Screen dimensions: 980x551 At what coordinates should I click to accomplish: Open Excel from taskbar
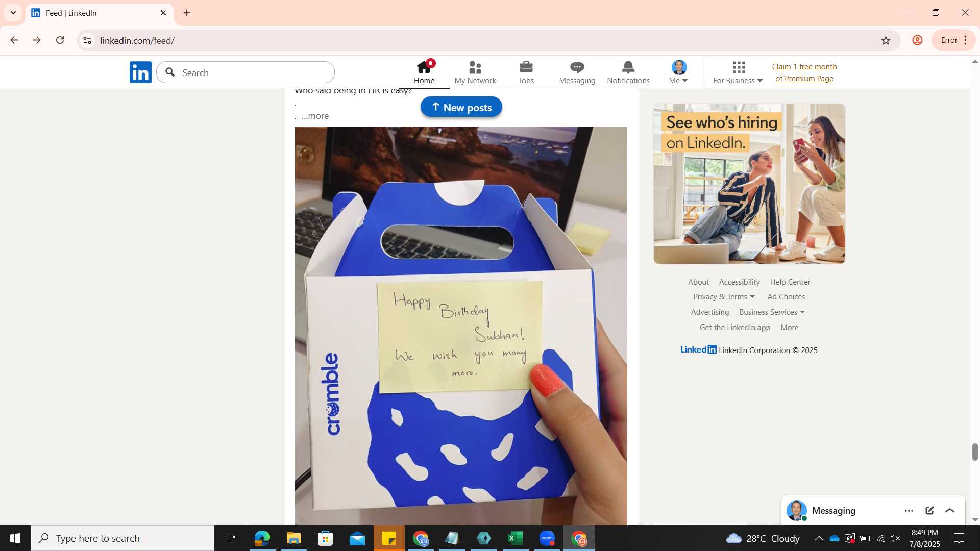516,538
